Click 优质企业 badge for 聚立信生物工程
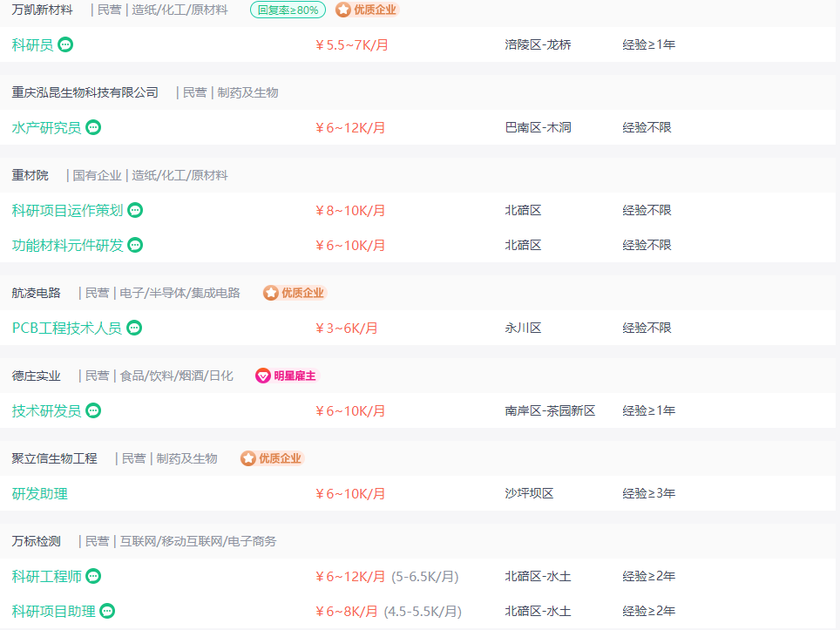840x630 pixels. point(272,458)
